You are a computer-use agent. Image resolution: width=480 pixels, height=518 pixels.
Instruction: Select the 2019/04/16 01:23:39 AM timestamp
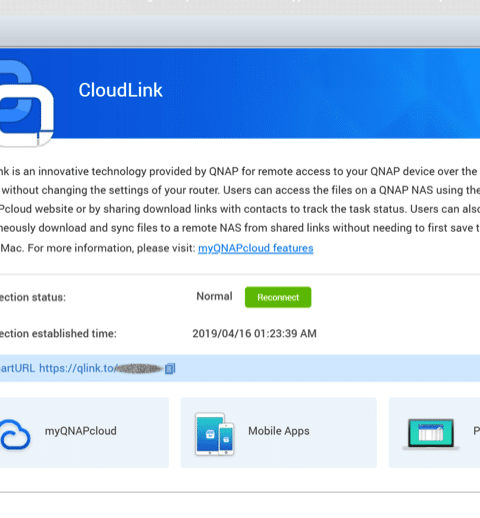coord(254,333)
